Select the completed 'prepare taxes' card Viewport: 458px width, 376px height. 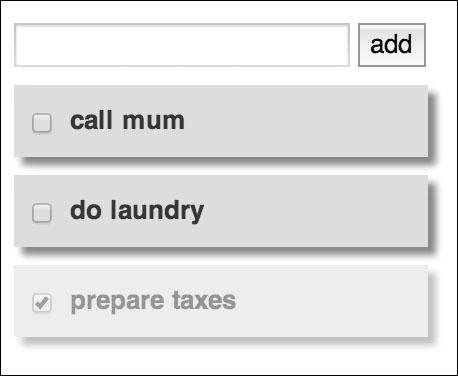point(221,301)
